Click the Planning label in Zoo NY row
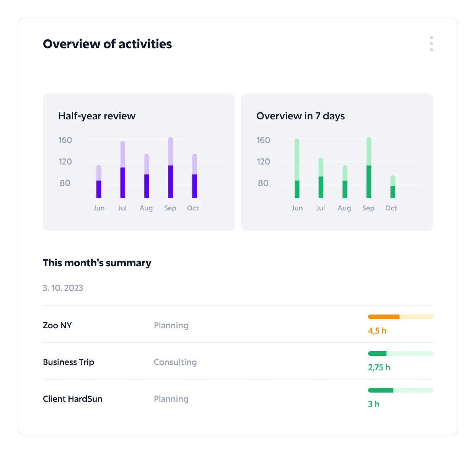This screenshot has width=476, height=453. [x=171, y=326]
